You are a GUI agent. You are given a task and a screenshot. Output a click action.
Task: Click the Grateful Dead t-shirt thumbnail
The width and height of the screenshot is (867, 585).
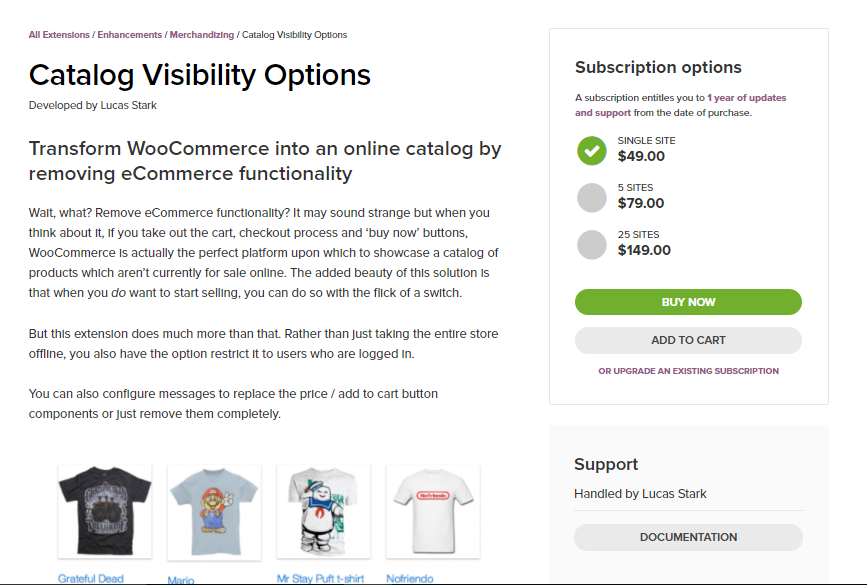pyautogui.click(x=105, y=511)
